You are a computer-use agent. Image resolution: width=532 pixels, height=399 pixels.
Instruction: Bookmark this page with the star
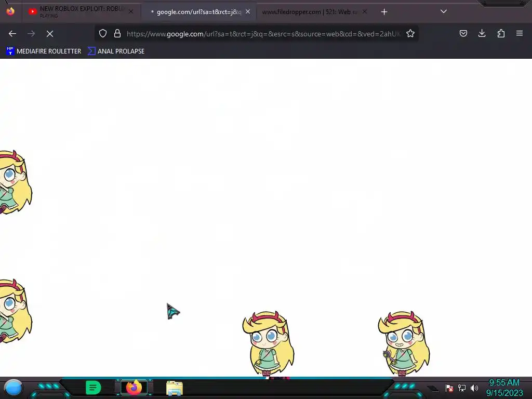(x=410, y=33)
